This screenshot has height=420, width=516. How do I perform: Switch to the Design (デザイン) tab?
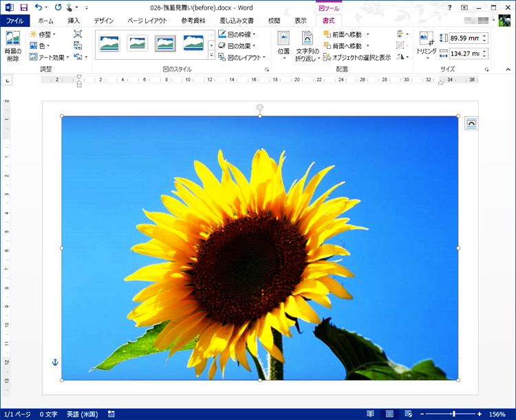[104, 21]
